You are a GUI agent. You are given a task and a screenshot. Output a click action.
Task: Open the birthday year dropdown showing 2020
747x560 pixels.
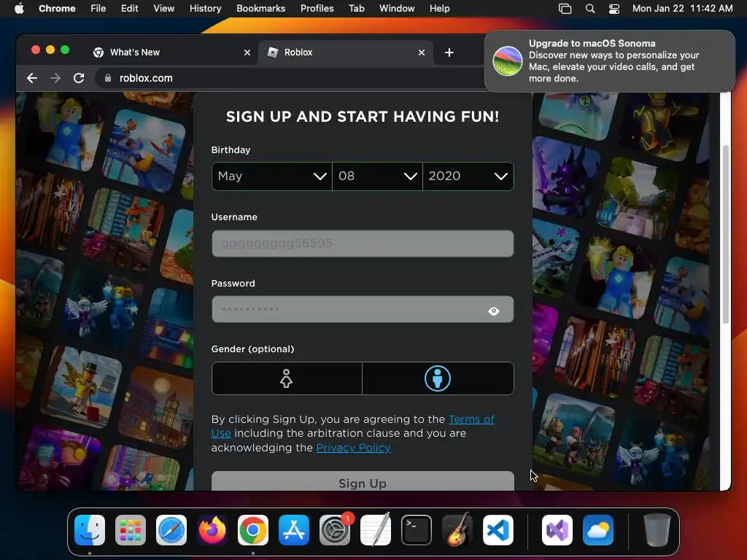coord(468,176)
